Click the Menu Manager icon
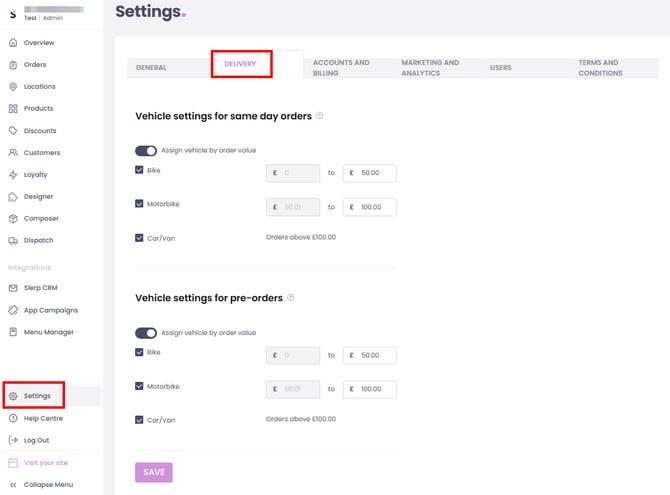The width and height of the screenshot is (670, 495). [13, 332]
